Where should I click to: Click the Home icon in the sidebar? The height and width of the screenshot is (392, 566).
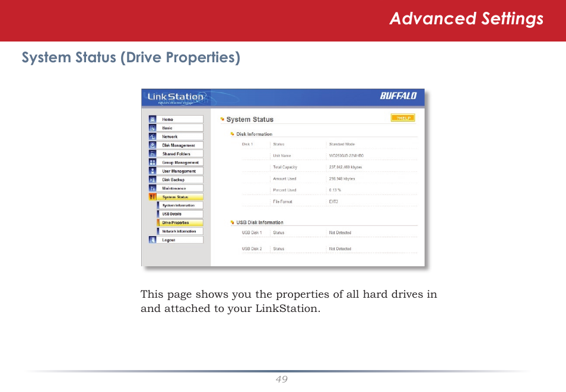pos(152,119)
